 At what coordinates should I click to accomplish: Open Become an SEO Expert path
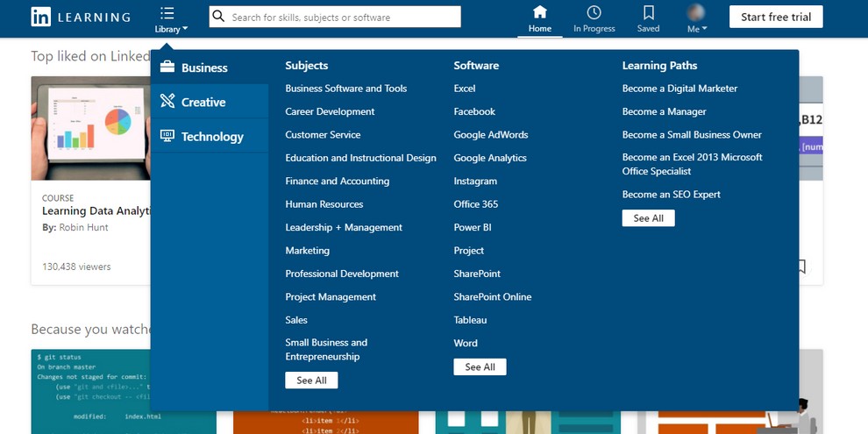pos(672,195)
